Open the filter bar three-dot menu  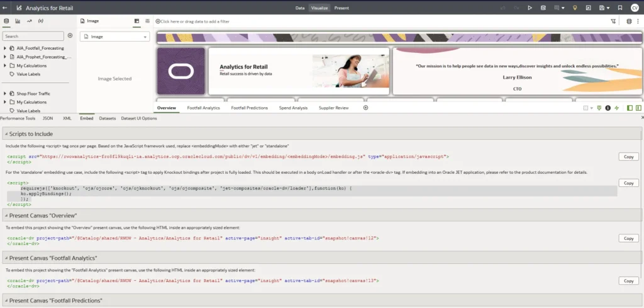[639, 21]
